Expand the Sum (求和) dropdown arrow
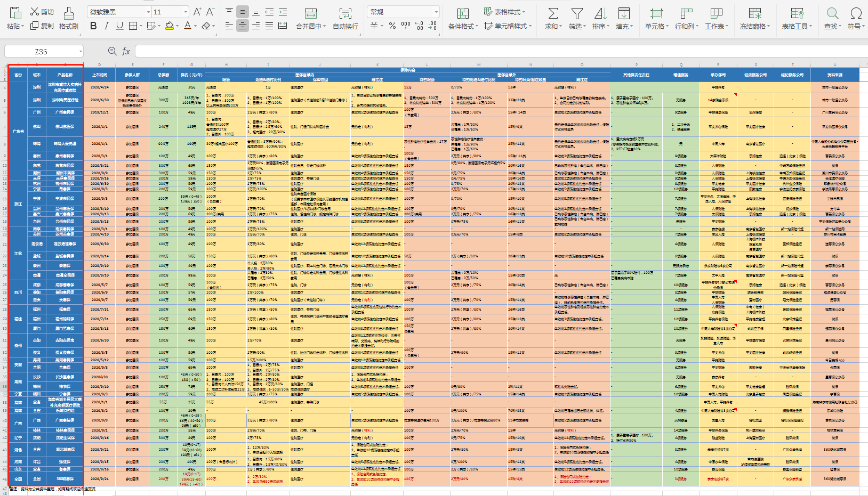 [x=561, y=26]
